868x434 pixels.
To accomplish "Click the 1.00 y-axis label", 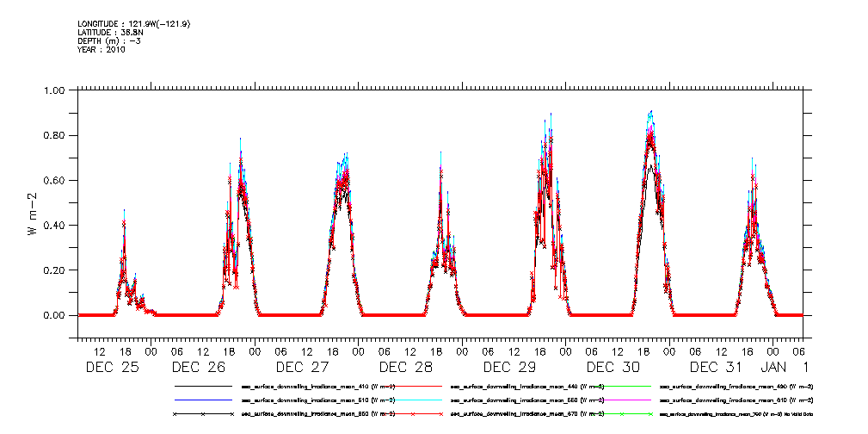I will point(55,91).
